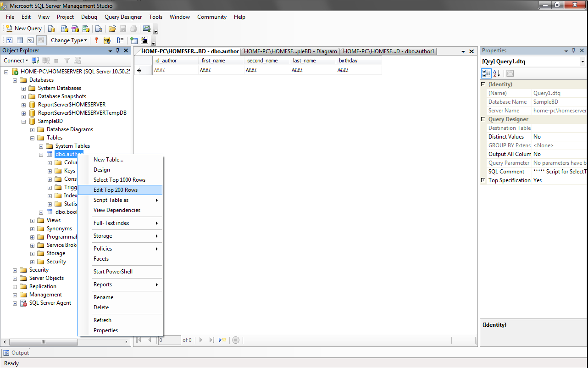This screenshot has width=588, height=368.
Task: Open the Properties object selector dropdown
Action: pyautogui.click(x=582, y=61)
